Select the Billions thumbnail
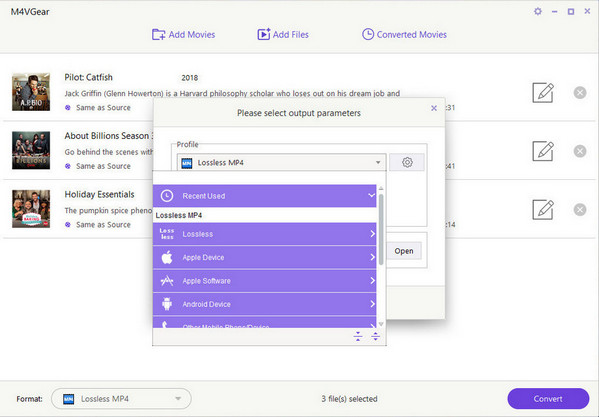This screenshot has height=417, width=599. pyautogui.click(x=31, y=150)
